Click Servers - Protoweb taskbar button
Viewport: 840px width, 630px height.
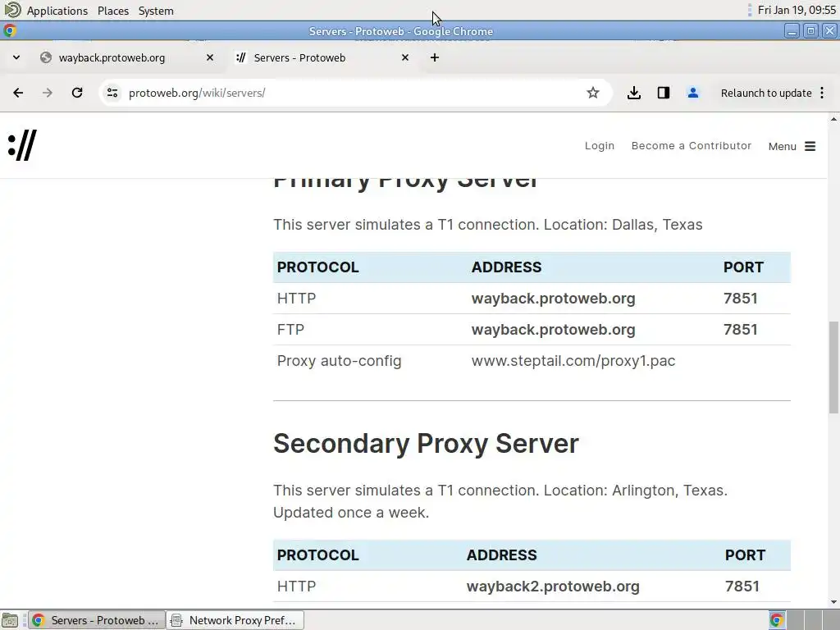pyautogui.click(x=97, y=620)
